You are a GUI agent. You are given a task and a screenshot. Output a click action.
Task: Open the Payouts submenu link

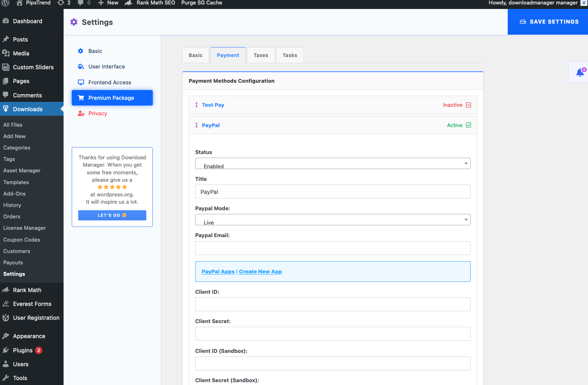tap(13, 262)
